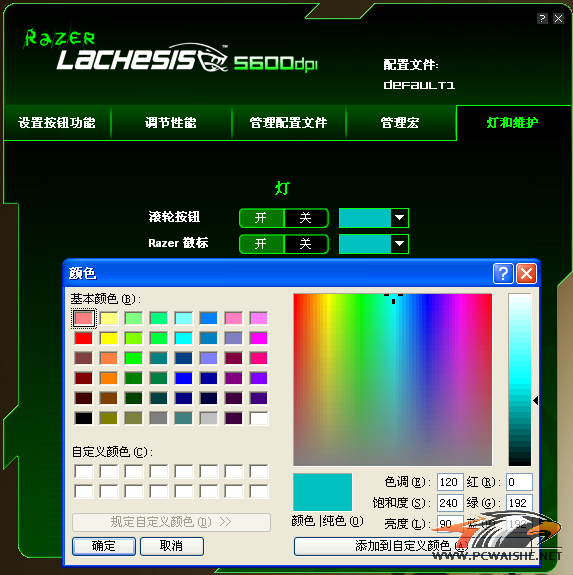Turn 滚轮按钮 light on with 开
The height and width of the screenshot is (575, 573).
(x=261, y=218)
